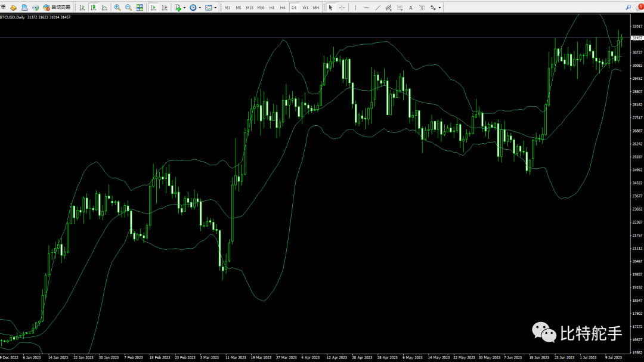Click the arrows and shapes icon
Screen dimensions: 644x362
coord(433,7)
